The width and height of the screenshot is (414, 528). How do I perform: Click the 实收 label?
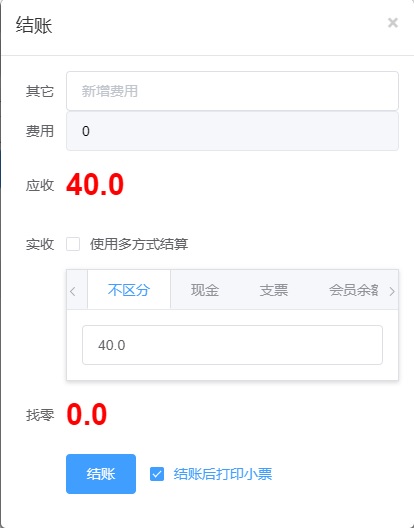coord(40,244)
